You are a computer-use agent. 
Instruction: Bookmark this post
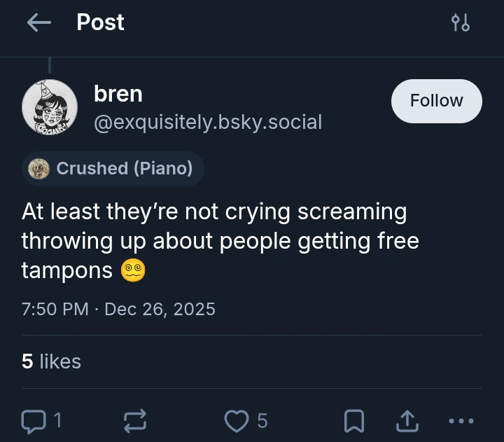click(x=354, y=420)
